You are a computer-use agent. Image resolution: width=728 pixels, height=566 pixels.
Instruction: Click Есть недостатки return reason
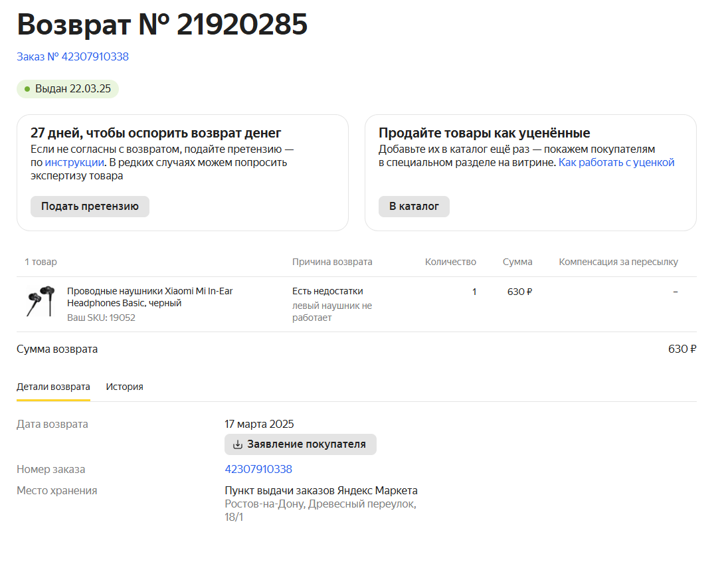click(327, 291)
